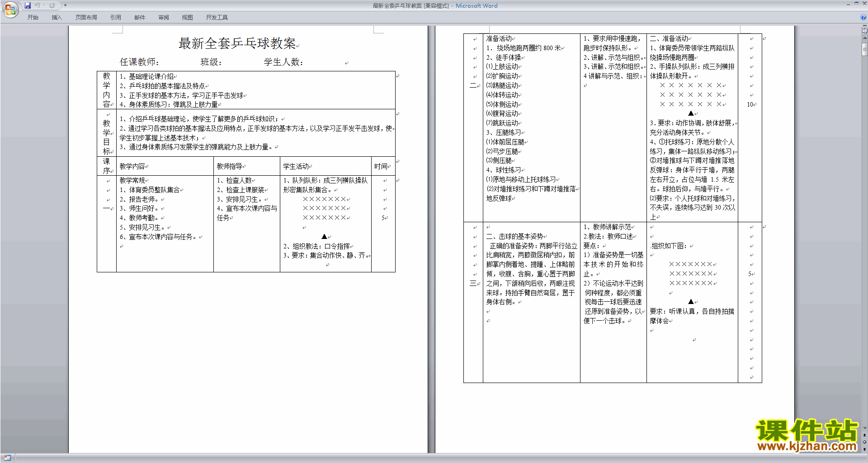868x463 pixels.
Task: Expand the Customize Quick Access Toolbar arrow
Action: coord(65,5)
